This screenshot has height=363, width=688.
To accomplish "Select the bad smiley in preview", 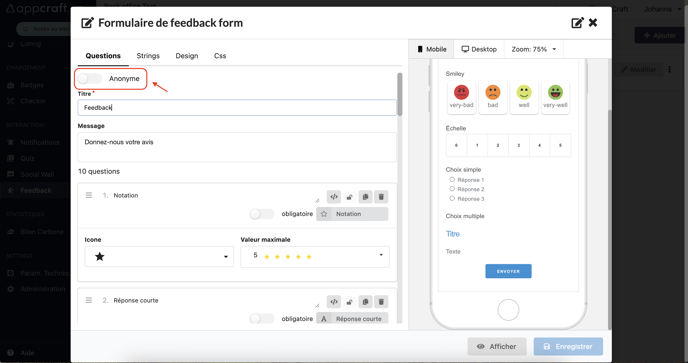I will (x=493, y=97).
